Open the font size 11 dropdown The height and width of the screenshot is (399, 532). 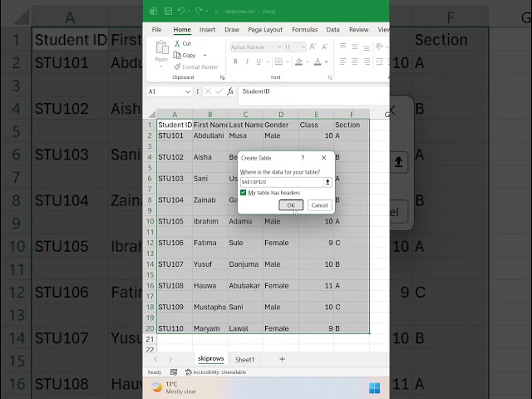pyautogui.click(x=303, y=47)
